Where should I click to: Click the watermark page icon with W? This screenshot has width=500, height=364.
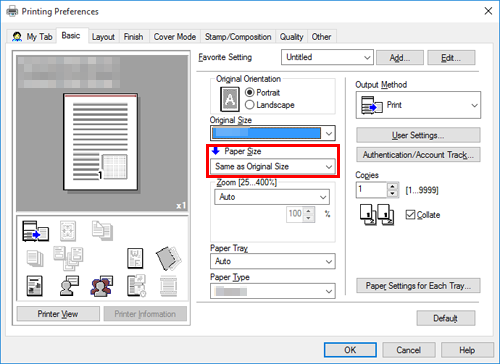click(135, 258)
